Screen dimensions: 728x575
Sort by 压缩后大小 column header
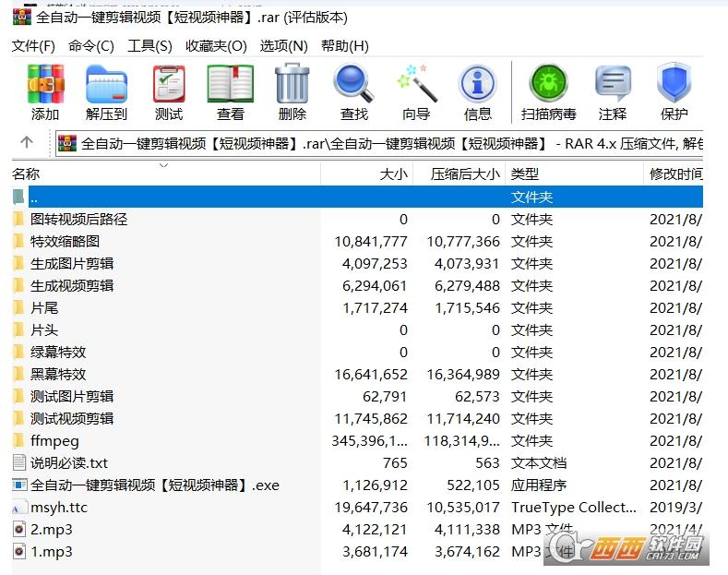459,174
